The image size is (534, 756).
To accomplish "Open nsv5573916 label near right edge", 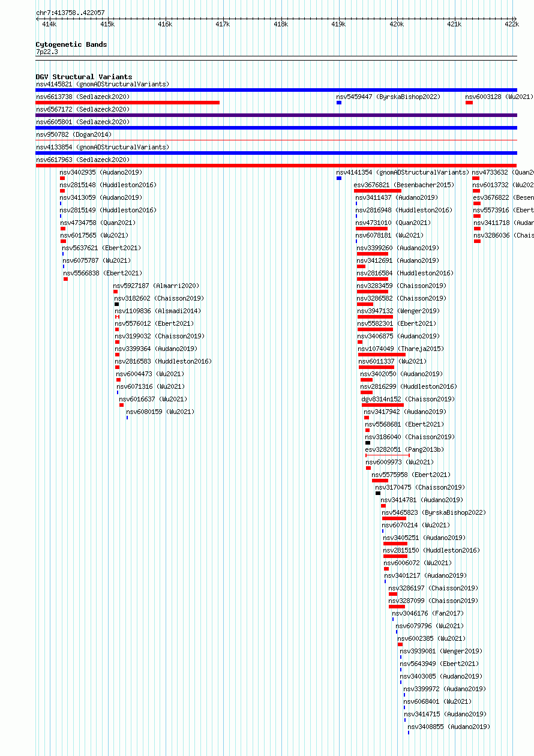I will [x=503, y=210].
